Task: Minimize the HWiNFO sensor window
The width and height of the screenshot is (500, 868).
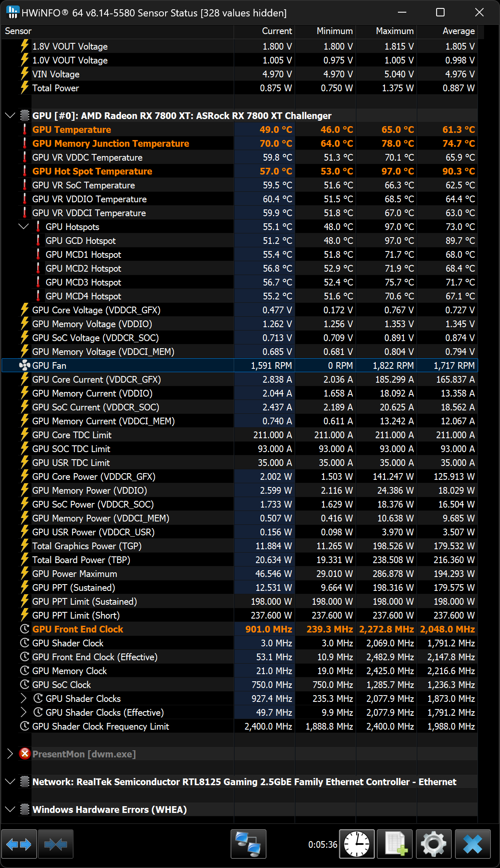Action: (402, 12)
